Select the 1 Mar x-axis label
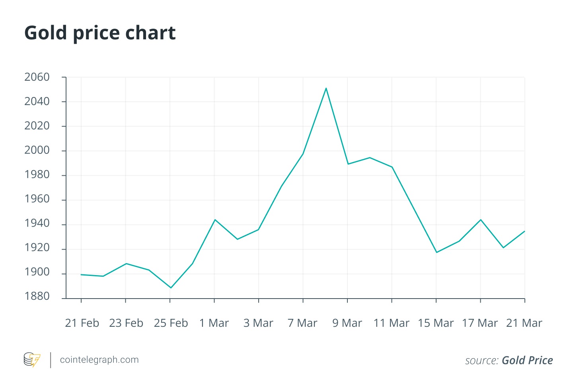 pos(214,323)
